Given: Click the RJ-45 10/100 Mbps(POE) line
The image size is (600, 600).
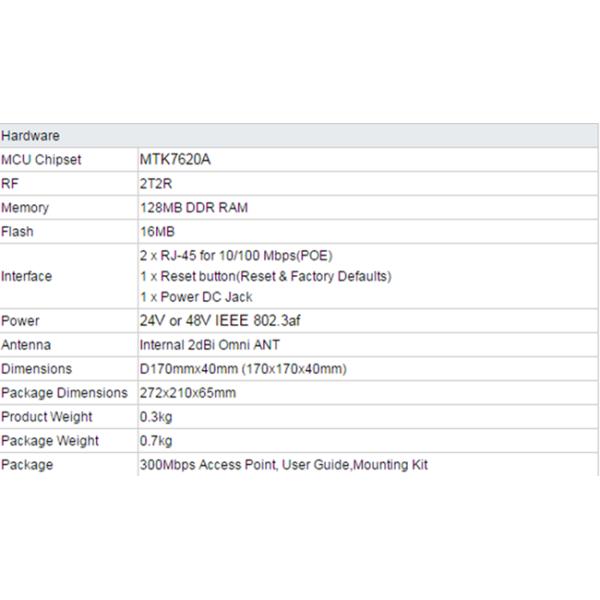Looking at the screenshot, I should coord(236,256).
